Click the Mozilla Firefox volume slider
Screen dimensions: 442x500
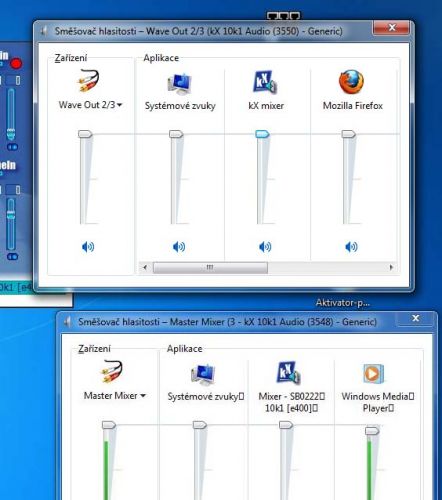point(349,134)
